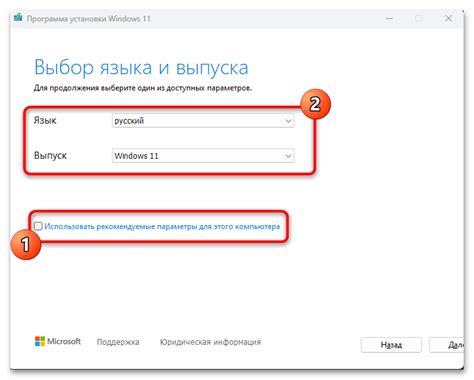Open the Поддержка link

[118, 342]
